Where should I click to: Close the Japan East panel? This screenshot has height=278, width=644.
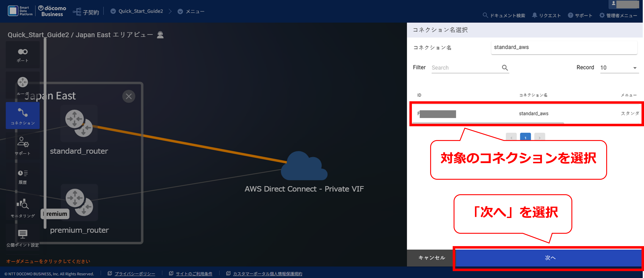click(129, 96)
